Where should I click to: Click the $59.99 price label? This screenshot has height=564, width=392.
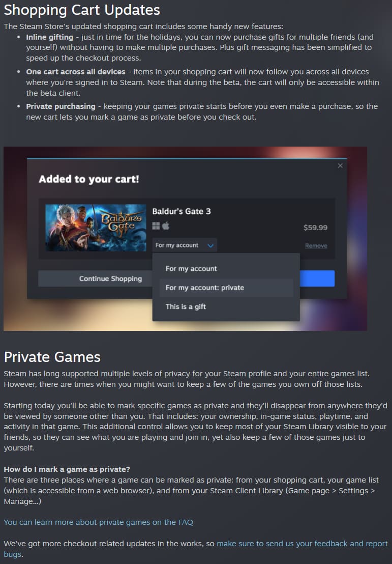pyautogui.click(x=315, y=228)
